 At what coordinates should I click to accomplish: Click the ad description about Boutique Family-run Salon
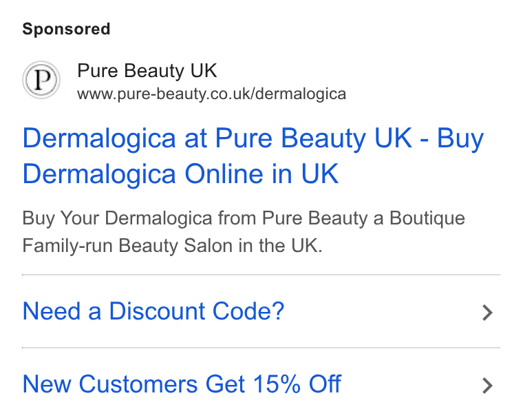point(244,232)
